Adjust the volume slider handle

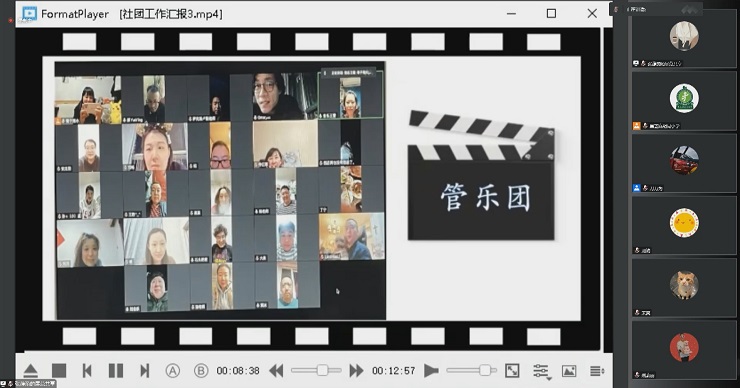485,371
